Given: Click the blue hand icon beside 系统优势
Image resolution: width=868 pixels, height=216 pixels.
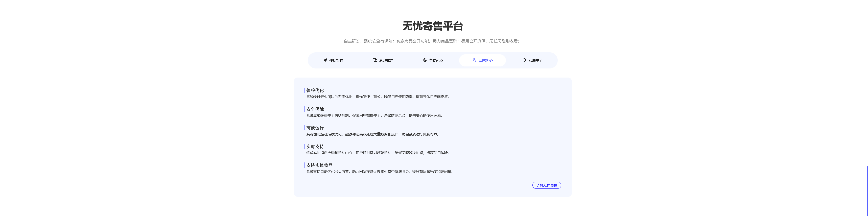Looking at the screenshot, I should pos(475,60).
